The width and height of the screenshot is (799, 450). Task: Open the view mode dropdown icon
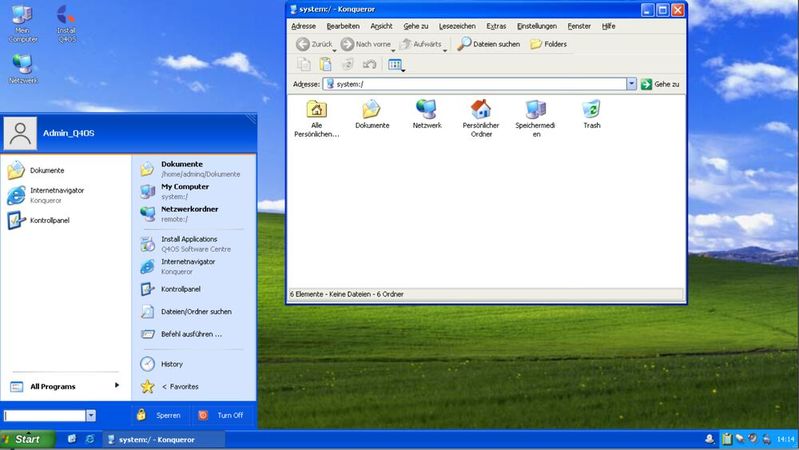point(396,65)
